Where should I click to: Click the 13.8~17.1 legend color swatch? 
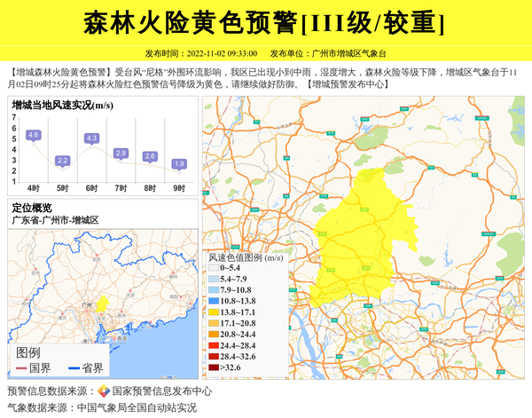tap(214, 313)
